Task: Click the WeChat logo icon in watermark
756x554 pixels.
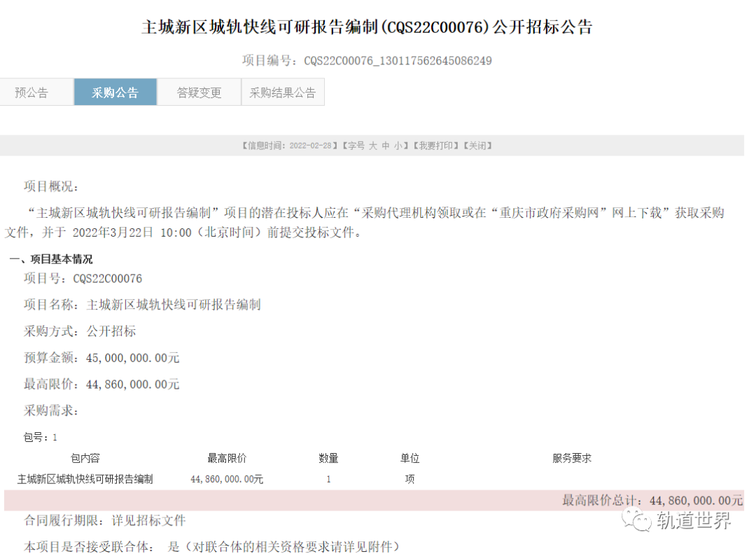Action: pos(636,520)
